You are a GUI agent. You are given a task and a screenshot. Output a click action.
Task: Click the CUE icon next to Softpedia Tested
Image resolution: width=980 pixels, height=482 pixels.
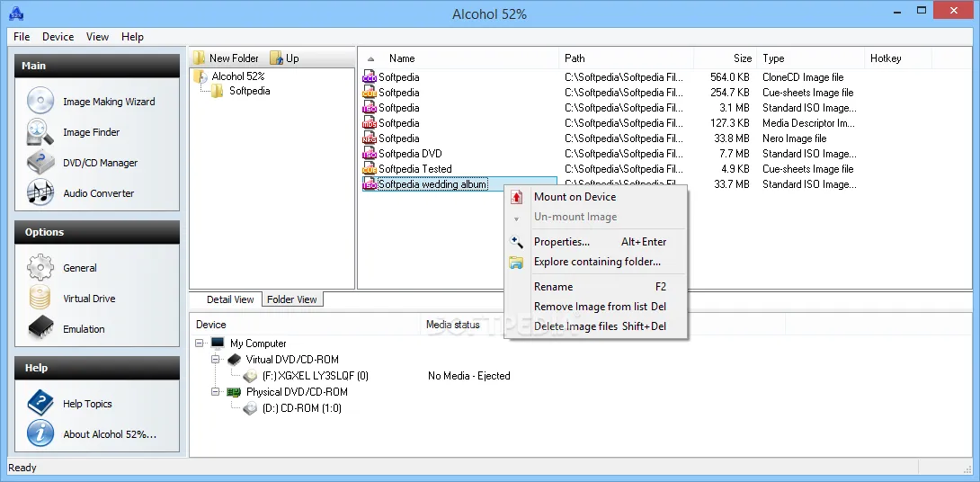coord(370,169)
